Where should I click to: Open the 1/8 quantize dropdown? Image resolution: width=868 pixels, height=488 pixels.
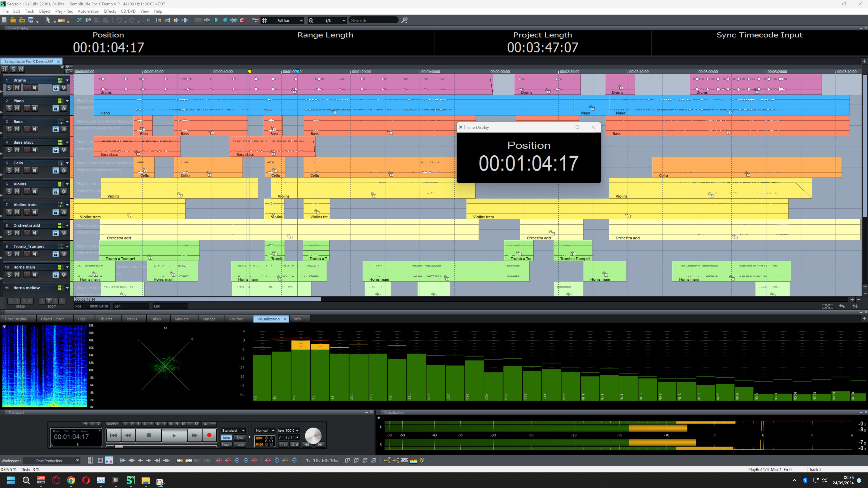[327, 21]
